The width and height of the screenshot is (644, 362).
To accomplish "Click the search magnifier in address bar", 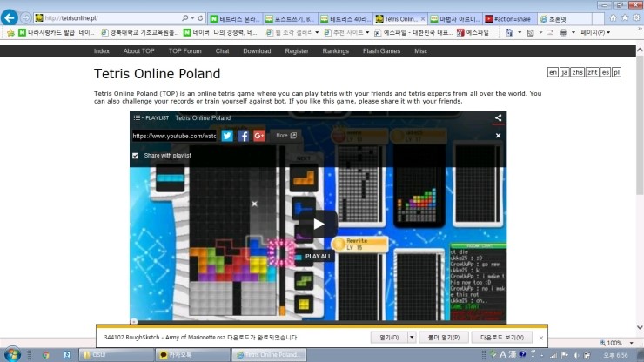I will click(x=184, y=18).
